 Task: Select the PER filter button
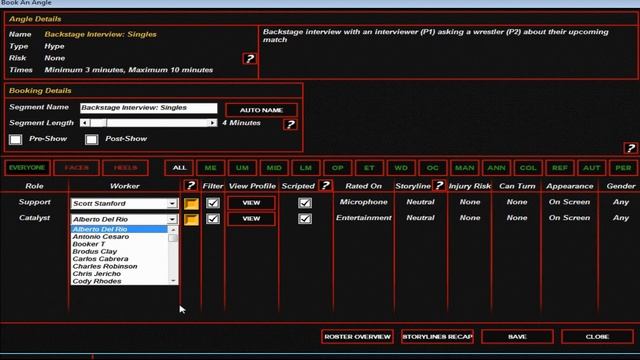click(x=623, y=168)
